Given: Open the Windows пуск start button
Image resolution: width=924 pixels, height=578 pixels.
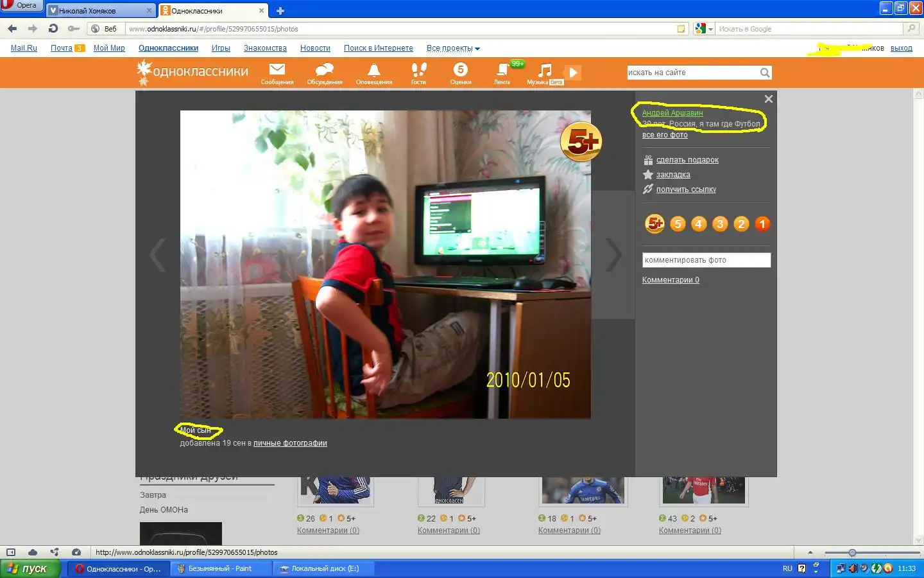Looking at the screenshot, I should point(30,568).
